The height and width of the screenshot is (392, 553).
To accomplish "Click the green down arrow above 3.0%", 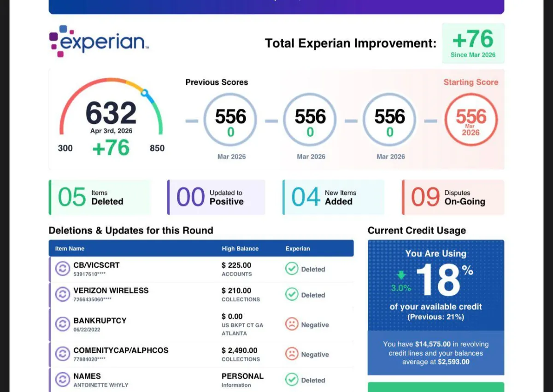I will click(401, 275).
